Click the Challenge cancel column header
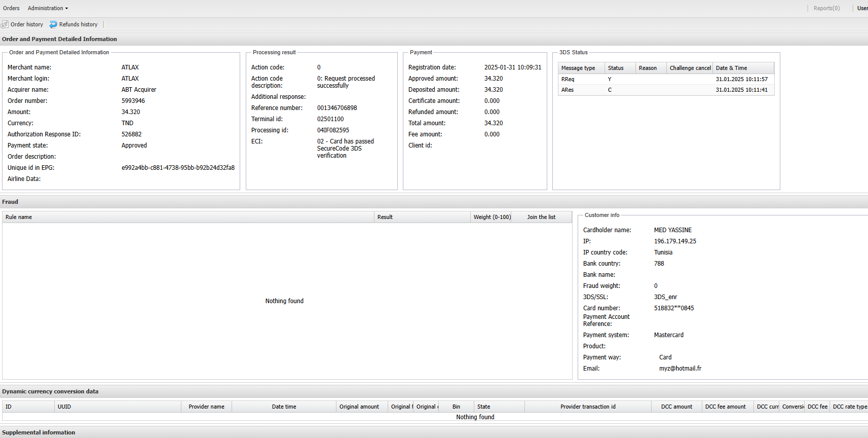 click(x=690, y=68)
